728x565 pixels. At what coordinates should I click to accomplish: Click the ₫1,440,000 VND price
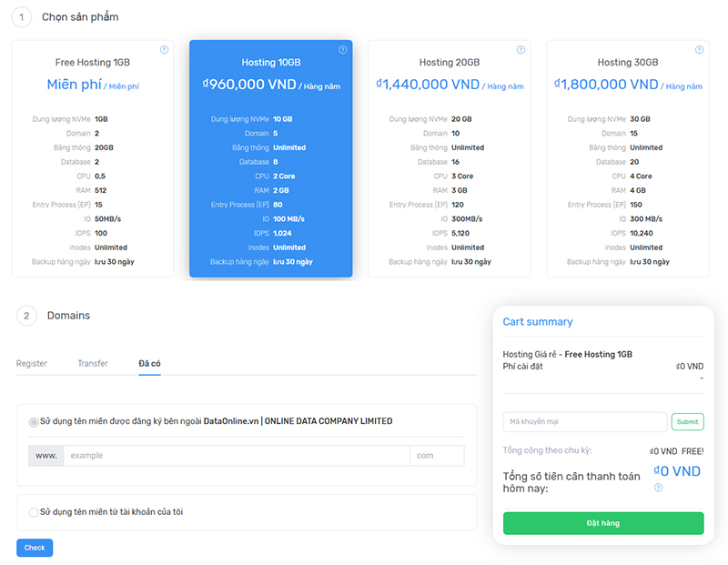(x=428, y=85)
